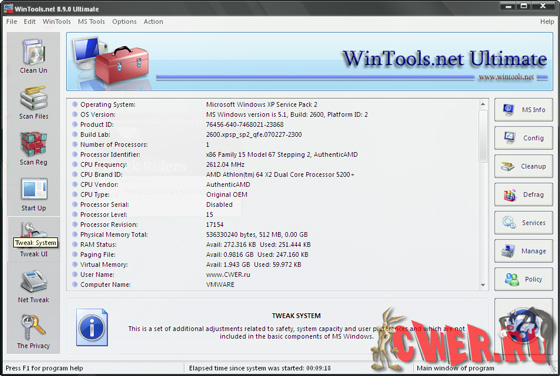The image size is (560, 376).
Task: Select the CPU Vendor row
Action: click(273, 185)
